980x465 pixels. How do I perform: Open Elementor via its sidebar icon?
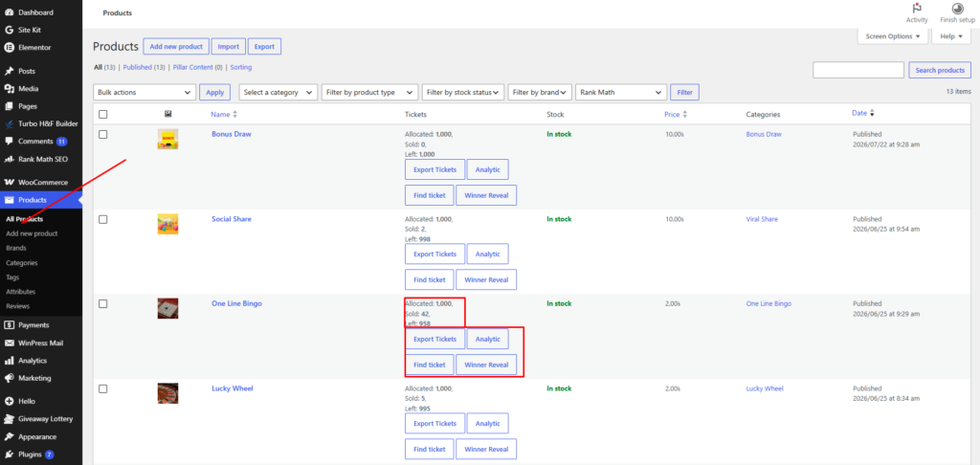tap(10, 48)
